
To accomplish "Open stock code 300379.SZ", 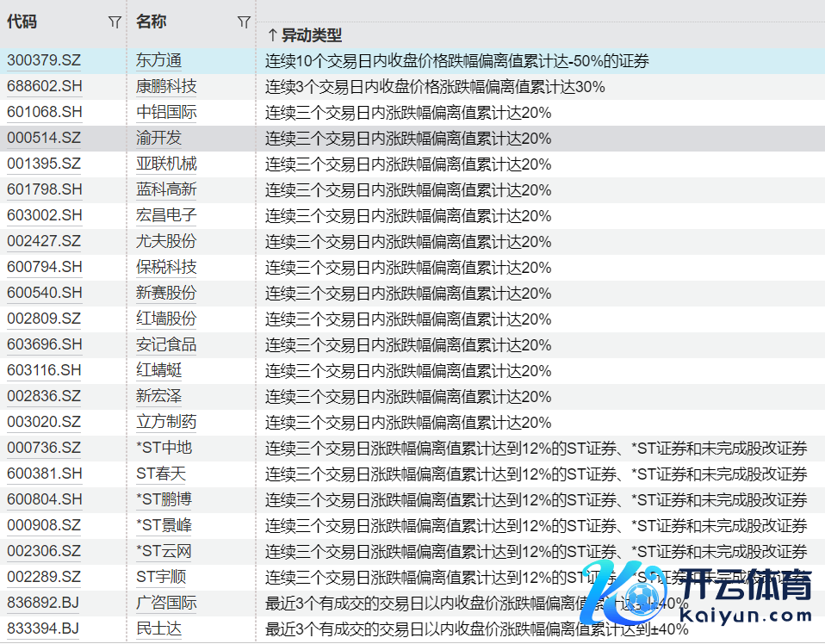I will tap(44, 61).
